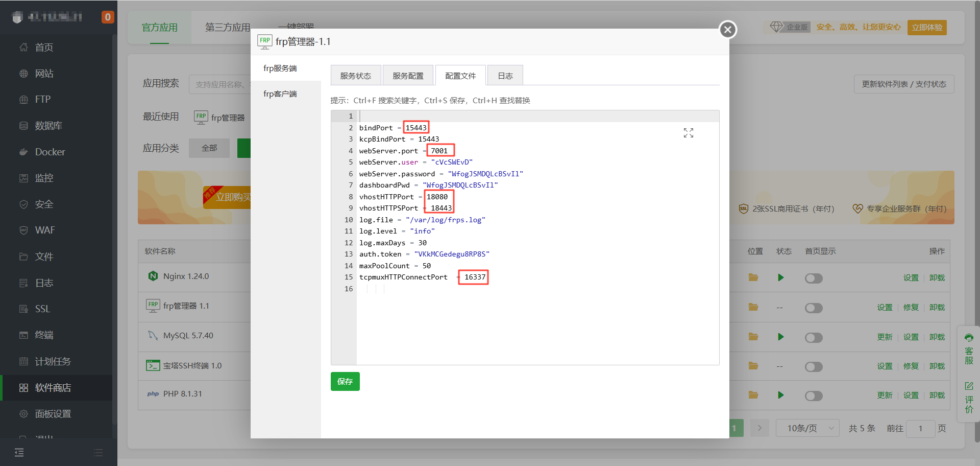Toggle homepage display for frp管理器
The height and width of the screenshot is (466, 980).
point(814,308)
